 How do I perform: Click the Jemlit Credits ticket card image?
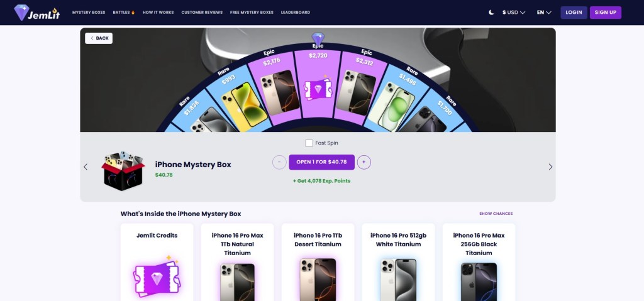point(157,276)
